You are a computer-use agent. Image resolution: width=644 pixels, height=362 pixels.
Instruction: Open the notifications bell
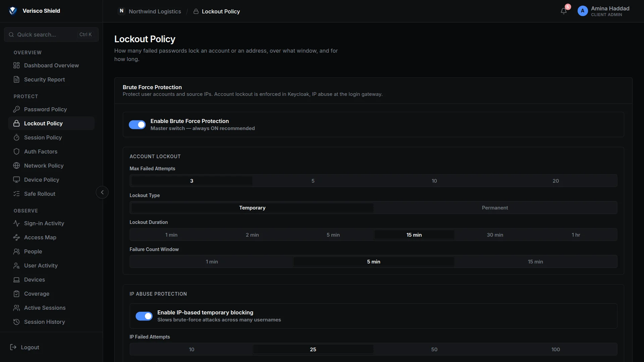pos(563,11)
